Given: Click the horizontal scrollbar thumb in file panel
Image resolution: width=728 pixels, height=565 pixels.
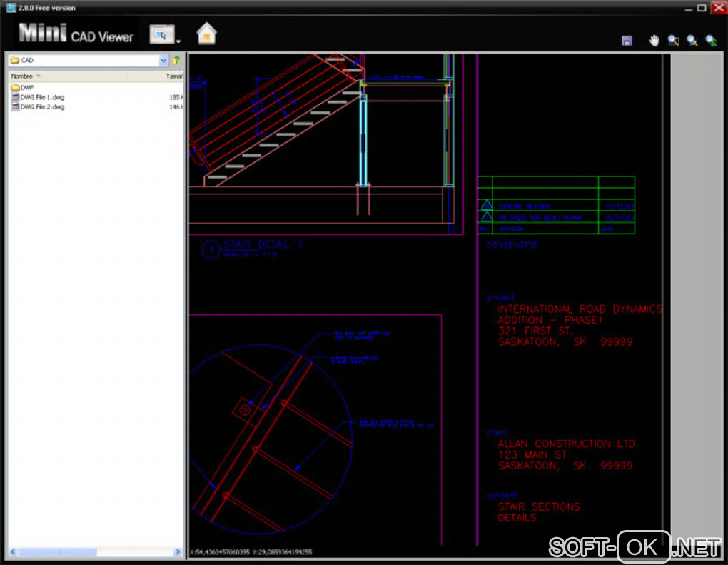Looking at the screenshot, I should click(58, 552).
